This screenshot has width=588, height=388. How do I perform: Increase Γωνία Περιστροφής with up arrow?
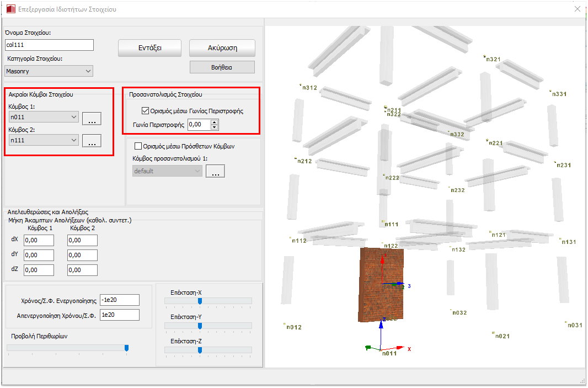215,122
